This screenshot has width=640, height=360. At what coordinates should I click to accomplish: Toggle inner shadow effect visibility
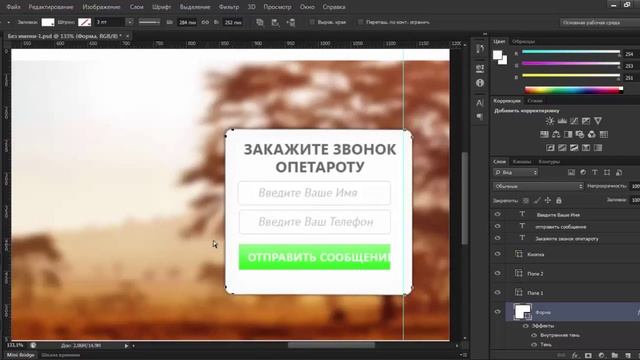534,335
